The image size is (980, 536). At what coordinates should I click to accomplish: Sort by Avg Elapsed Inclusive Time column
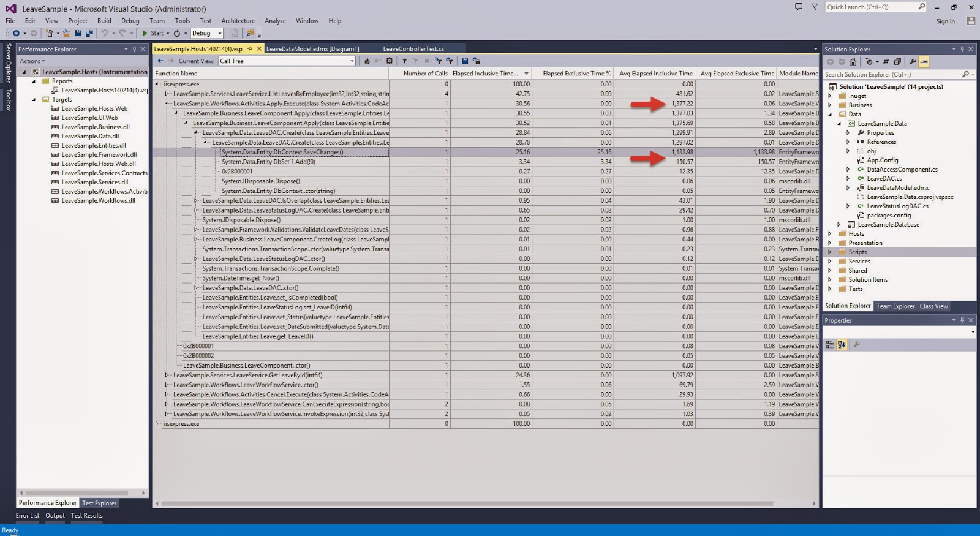[x=655, y=74]
